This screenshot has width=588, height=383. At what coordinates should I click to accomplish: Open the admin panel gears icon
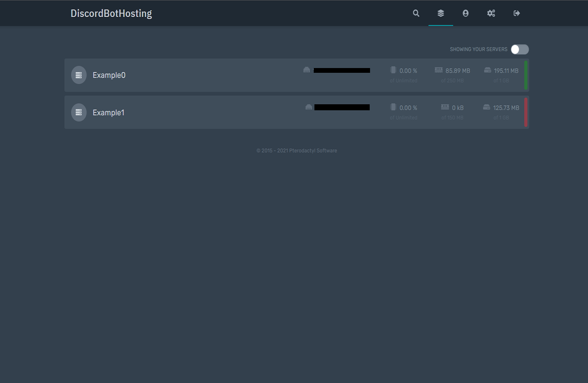tap(491, 13)
